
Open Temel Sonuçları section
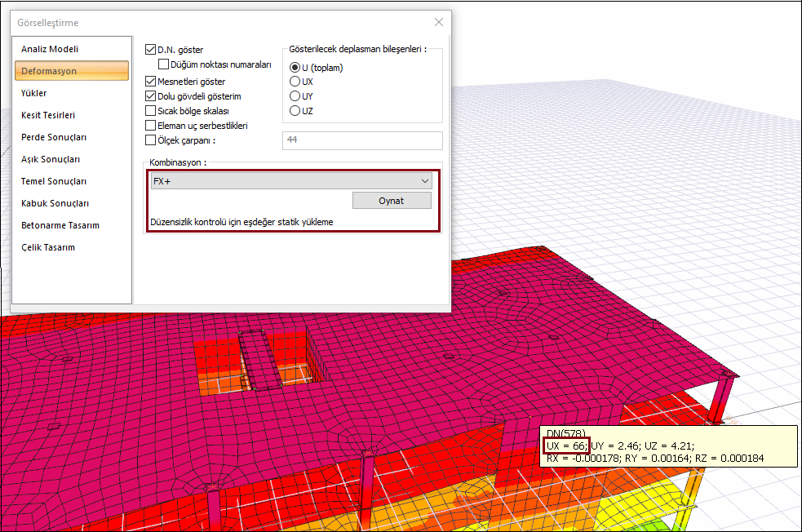click(x=54, y=181)
